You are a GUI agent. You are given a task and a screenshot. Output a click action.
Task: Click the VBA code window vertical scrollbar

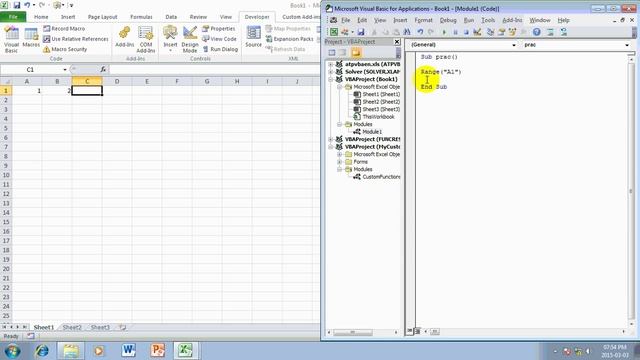(631, 190)
